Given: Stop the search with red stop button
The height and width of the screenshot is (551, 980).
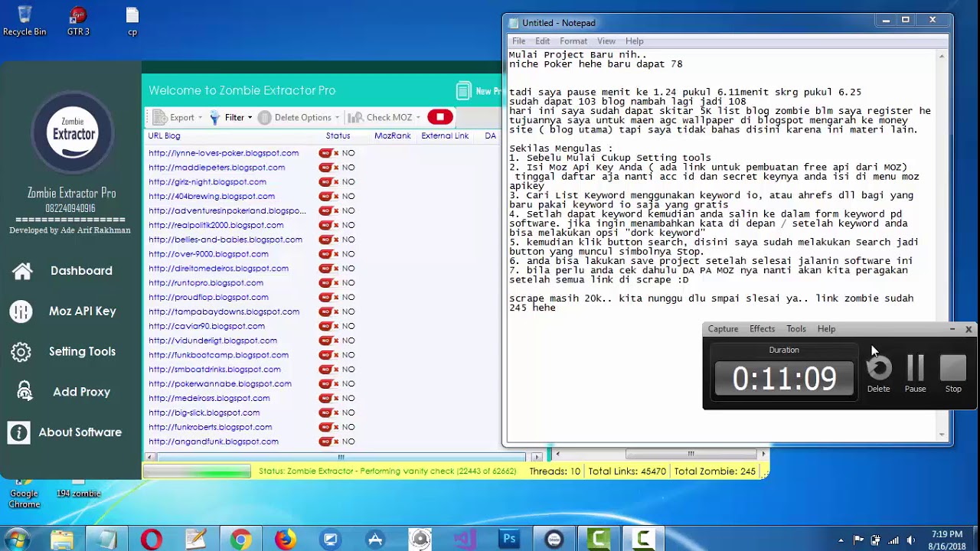Looking at the screenshot, I should 440,117.
